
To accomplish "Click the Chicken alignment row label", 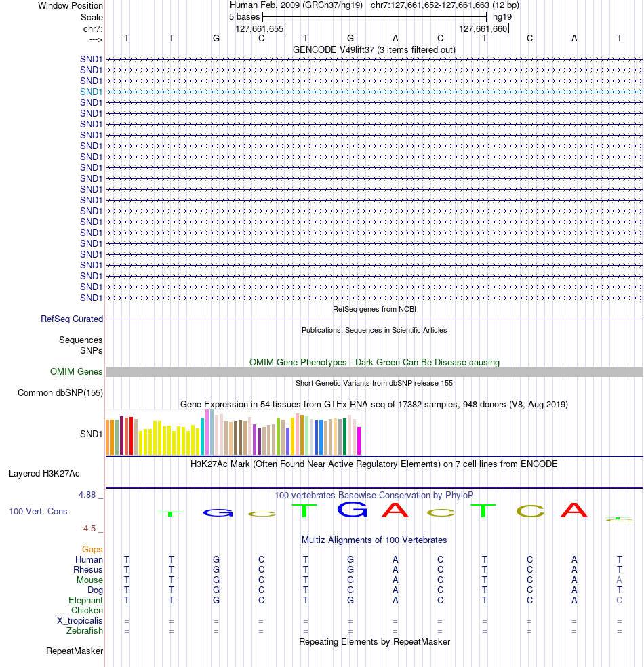I will click(87, 611).
